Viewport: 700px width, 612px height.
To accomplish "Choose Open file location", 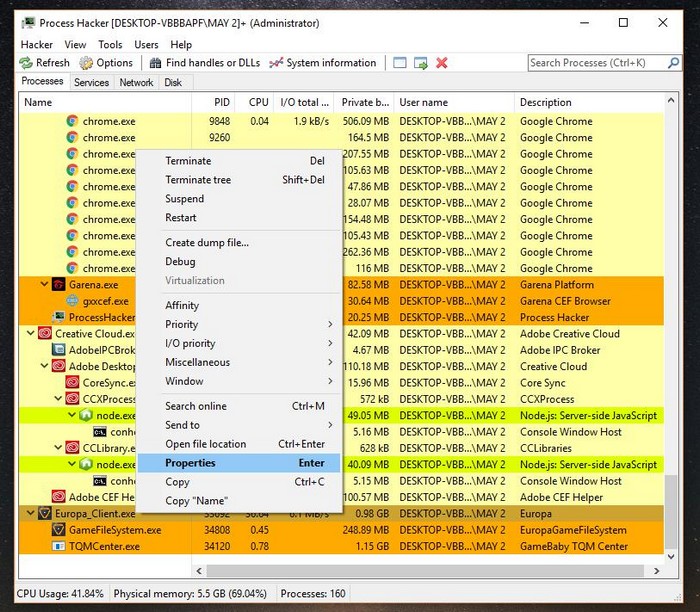I will point(239,444).
